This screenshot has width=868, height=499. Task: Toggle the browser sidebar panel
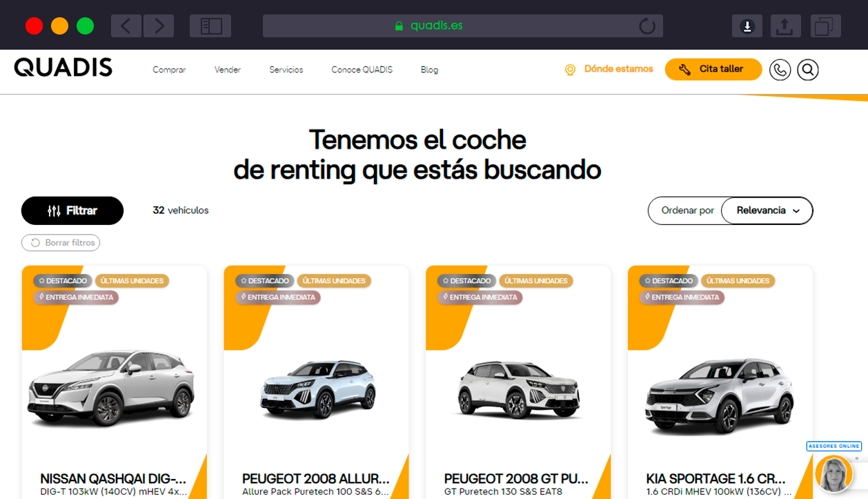(x=210, y=26)
